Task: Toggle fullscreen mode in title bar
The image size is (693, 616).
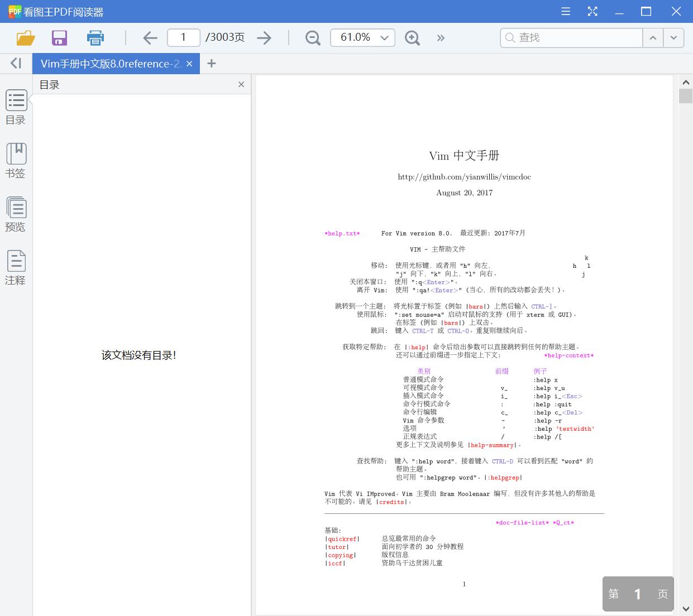Action: [x=592, y=12]
